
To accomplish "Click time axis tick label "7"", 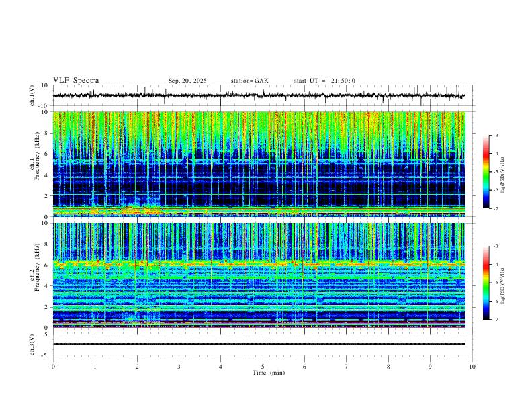I will pyautogui.click(x=347, y=367).
